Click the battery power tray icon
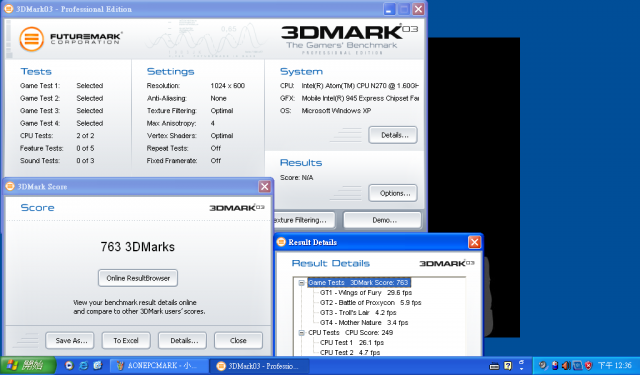Screen dimensions: 640x375 [554, 365]
